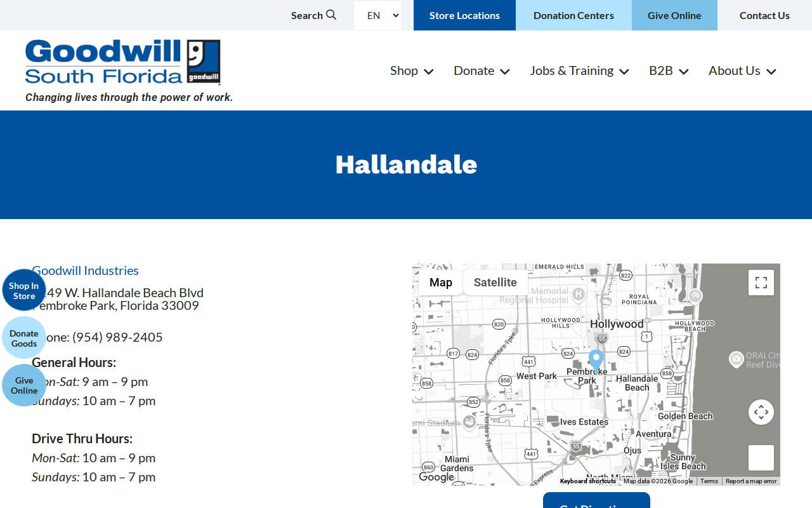Click Report a map error
Image resolution: width=812 pixels, height=508 pixels.
(x=751, y=481)
